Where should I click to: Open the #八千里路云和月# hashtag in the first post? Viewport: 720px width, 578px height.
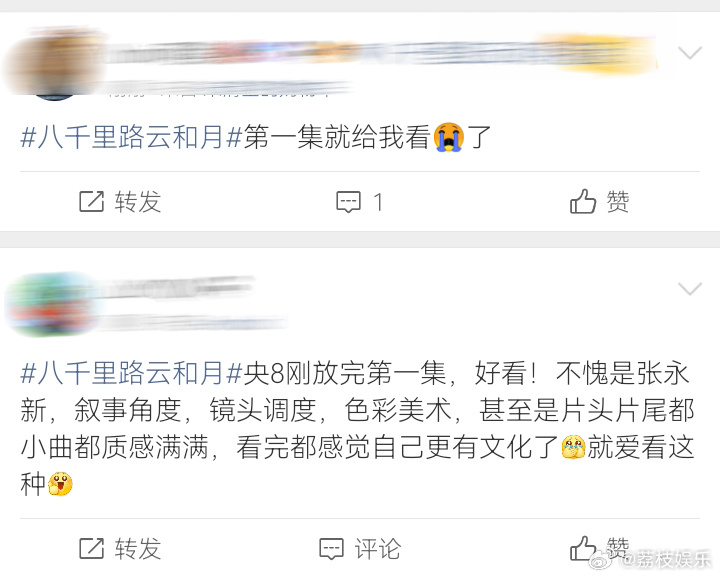(x=131, y=137)
